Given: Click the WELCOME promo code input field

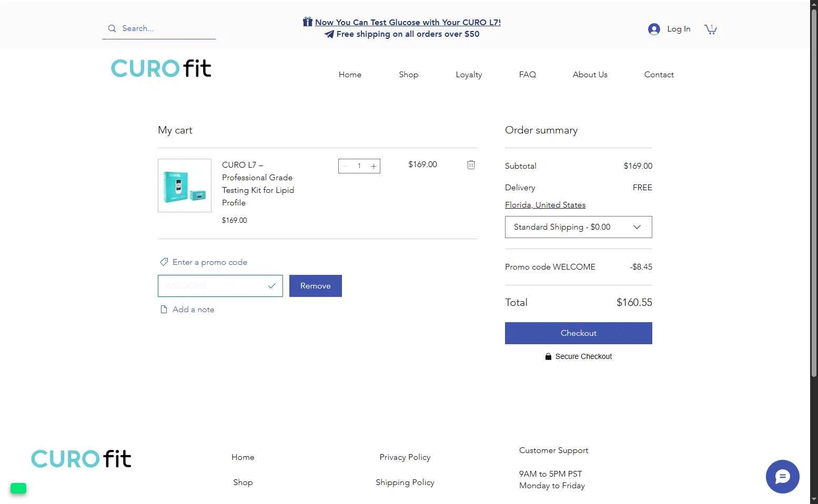Looking at the screenshot, I should pyautogui.click(x=220, y=286).
